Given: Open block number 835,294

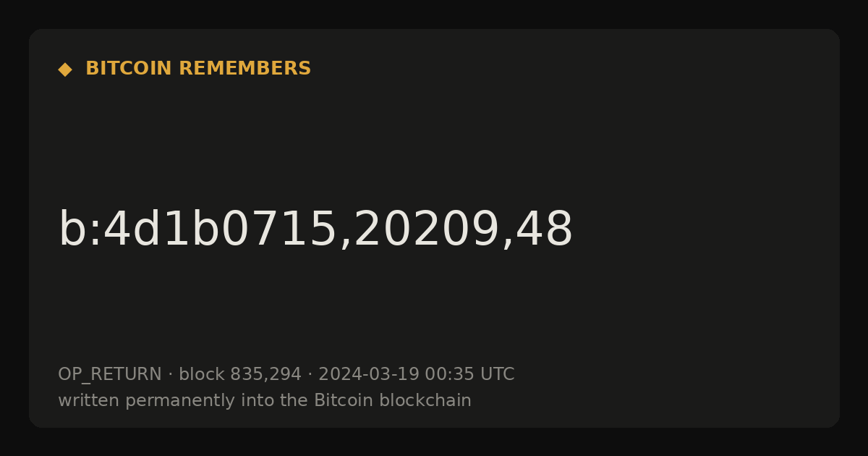Looking at the screenshot, I should 265,375.
